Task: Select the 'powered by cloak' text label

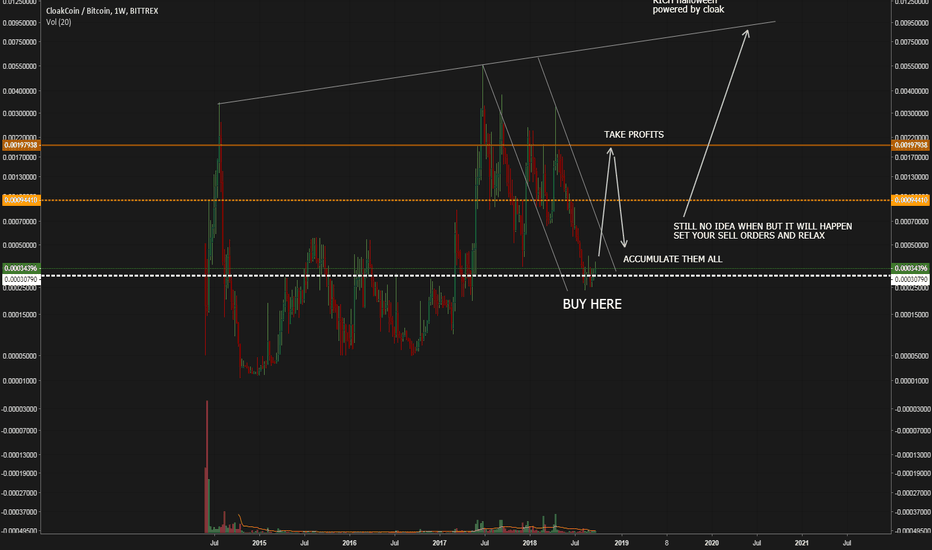Action: 688,10
